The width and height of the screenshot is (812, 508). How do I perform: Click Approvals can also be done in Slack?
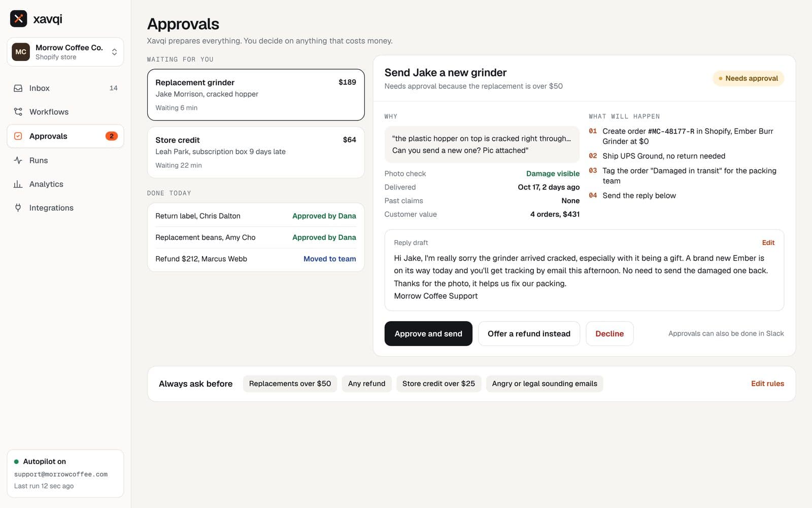coord(726,334)
